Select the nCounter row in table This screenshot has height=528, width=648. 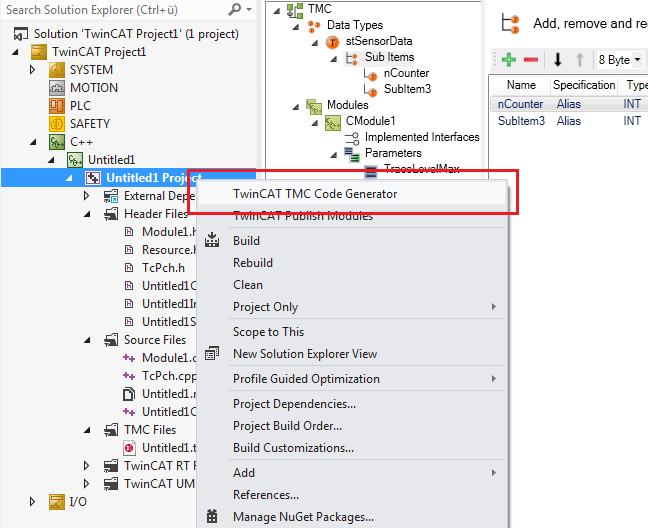coord(569,104)
